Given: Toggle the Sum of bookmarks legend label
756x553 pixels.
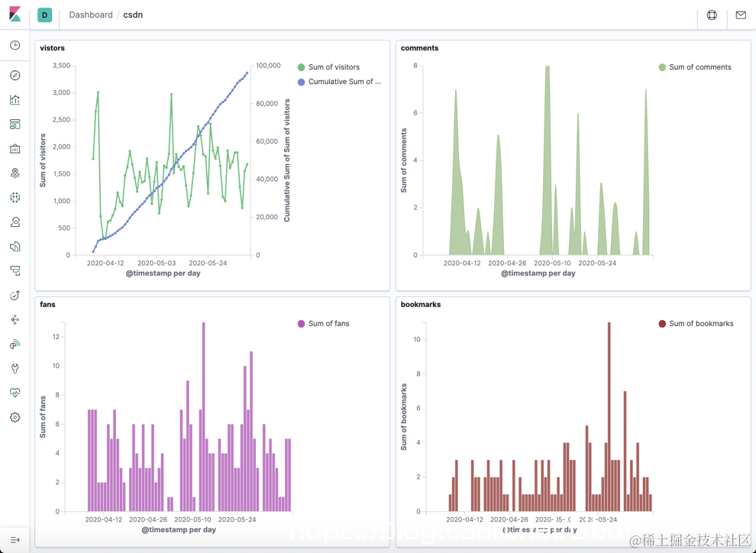Looking at the screenshot, I should 701,324.
